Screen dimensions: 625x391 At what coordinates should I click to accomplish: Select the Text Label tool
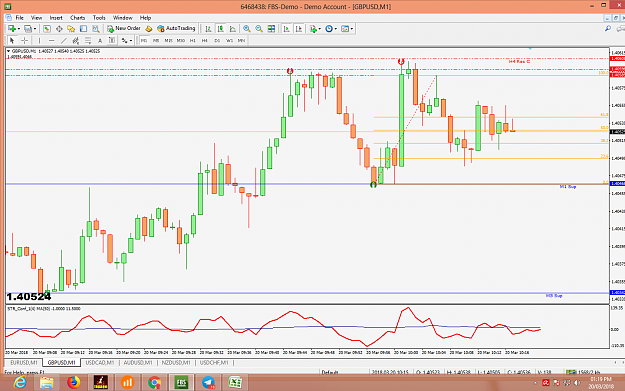tap(112, 40)
